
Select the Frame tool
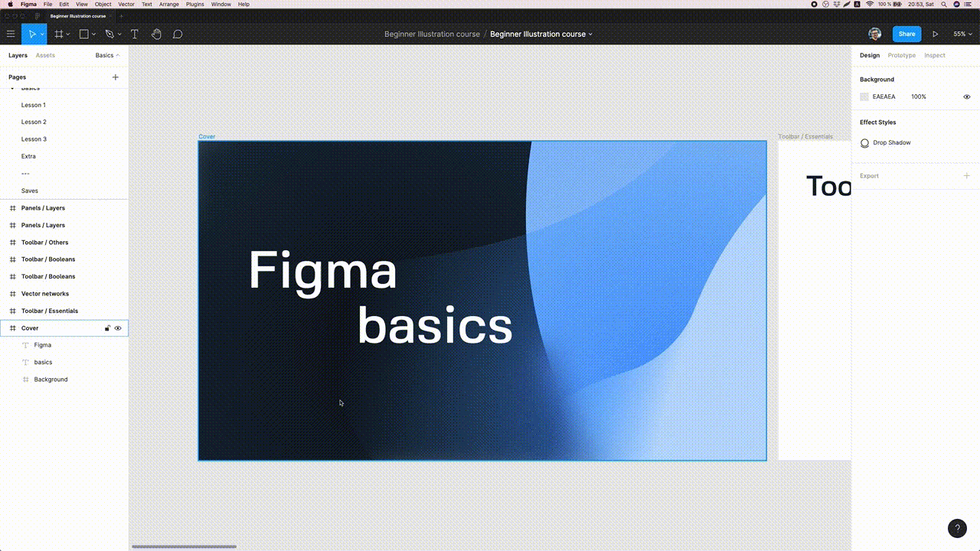point(58,34)
